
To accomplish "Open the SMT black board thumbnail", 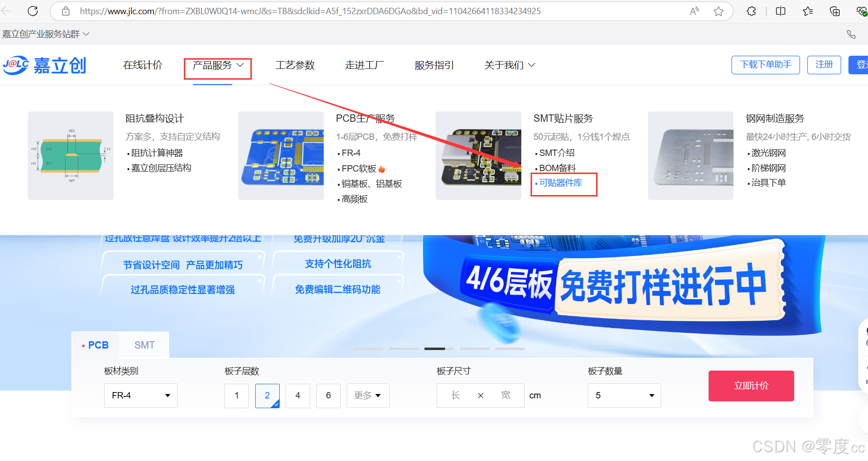I will [x=478, y=155].
